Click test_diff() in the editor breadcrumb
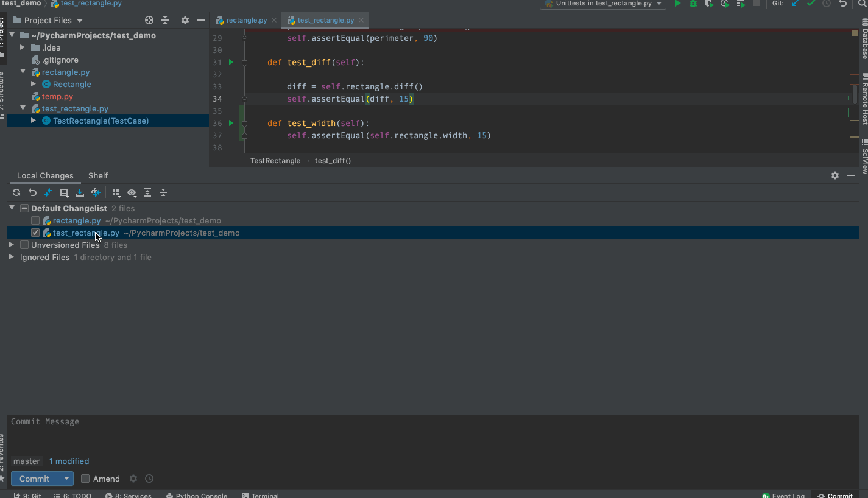This screenshot has width=868, height=498. (x=333, y=161)
